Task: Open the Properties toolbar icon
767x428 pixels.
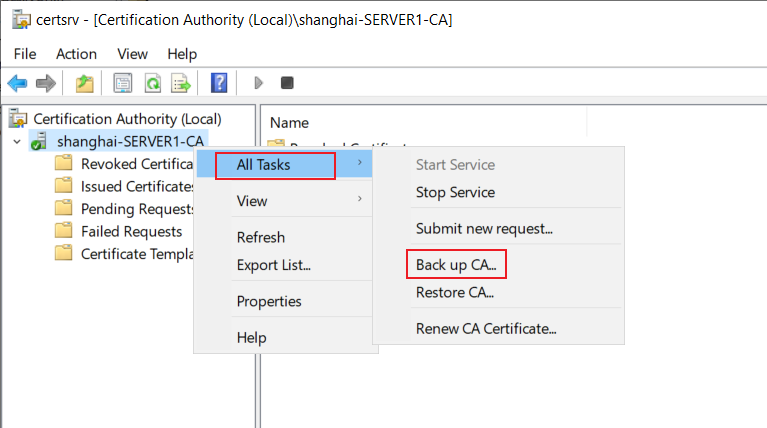Action: (123, 83)
